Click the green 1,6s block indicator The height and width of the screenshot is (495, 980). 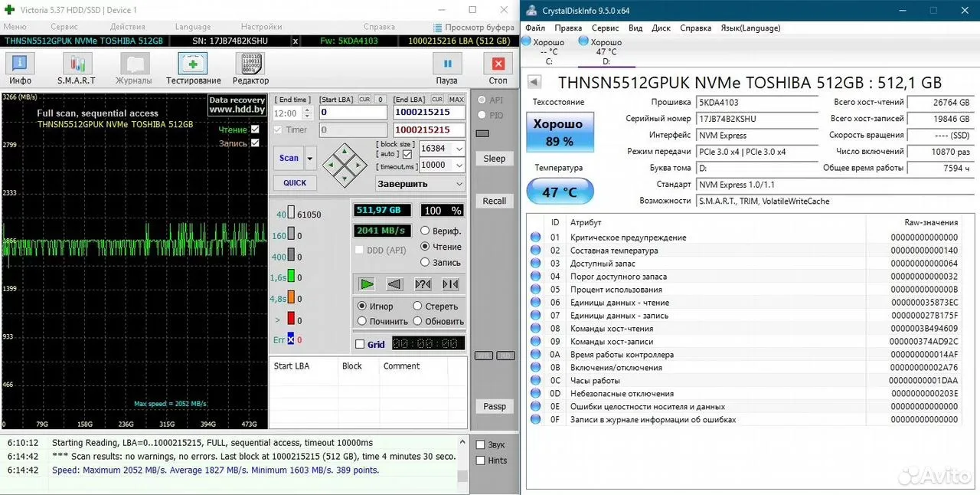click(291, 277)
